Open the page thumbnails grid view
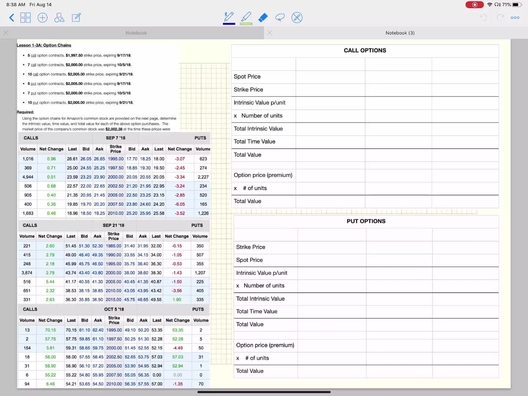 tap(26, 18)
